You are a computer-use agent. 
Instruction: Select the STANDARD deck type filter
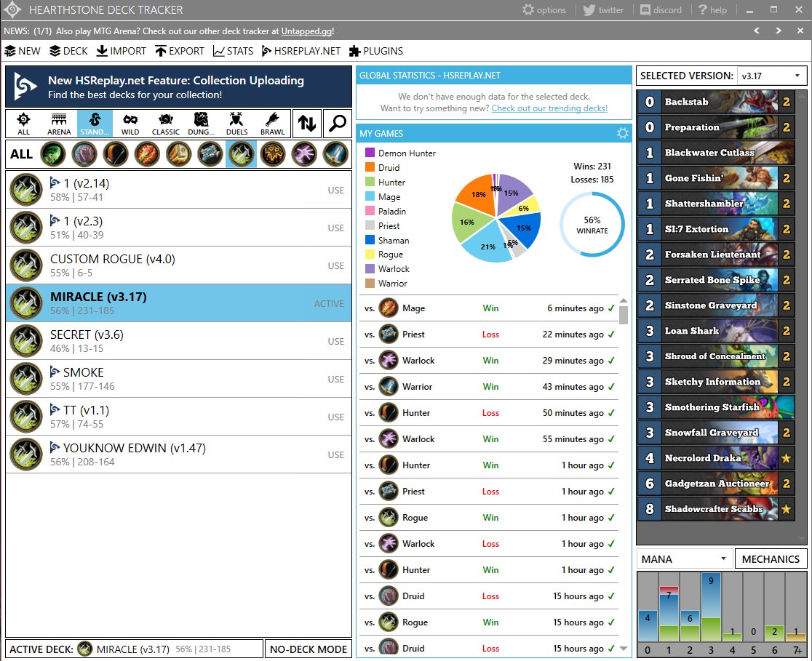click(x=95, y=124)
